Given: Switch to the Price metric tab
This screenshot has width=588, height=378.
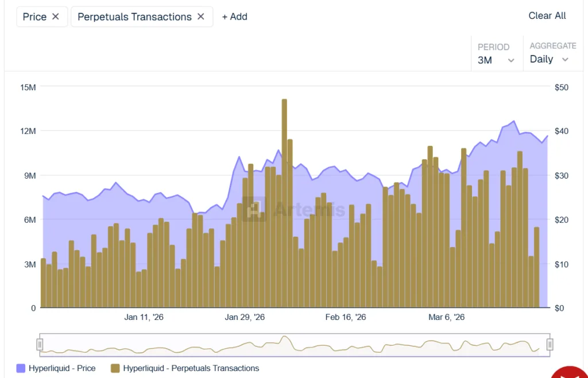Looking at the screenshot, I should point(36,17).
